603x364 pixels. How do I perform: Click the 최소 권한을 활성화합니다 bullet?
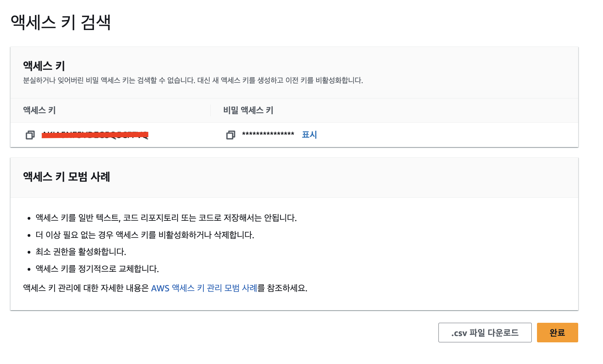tap(81, 252)
